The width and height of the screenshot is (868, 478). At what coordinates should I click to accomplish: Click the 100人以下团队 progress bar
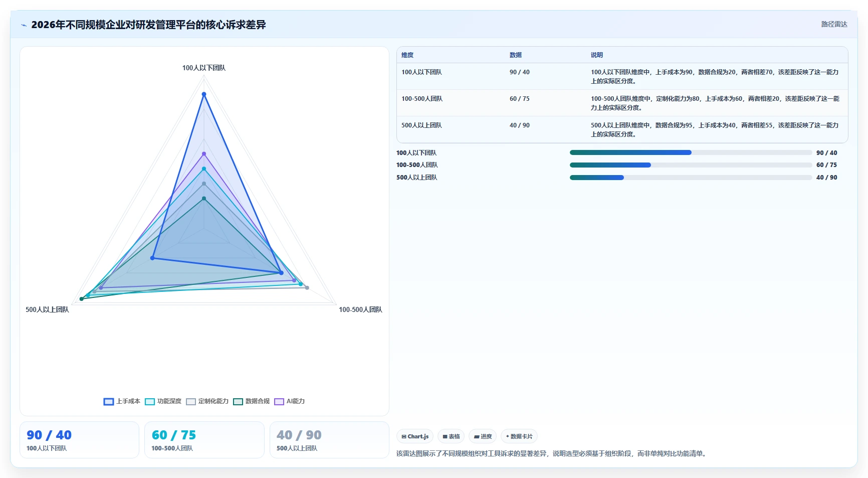(x=691, y=152)
